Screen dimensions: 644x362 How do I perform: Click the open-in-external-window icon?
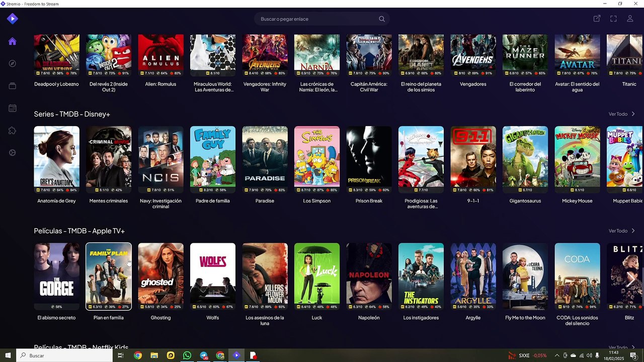(x=597, y=19)
